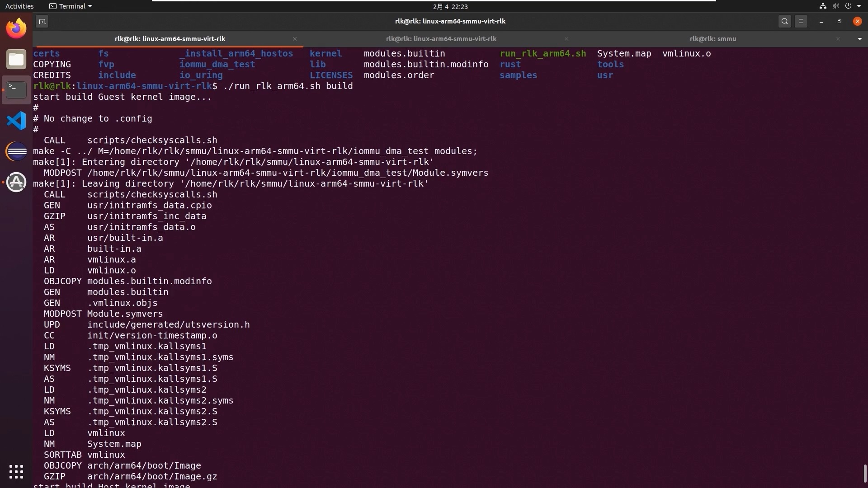Select the middle linux-arm64-smmu-virt-rlk tab
The height and width of the screenshot is (488, 868).
pos(441,39)
